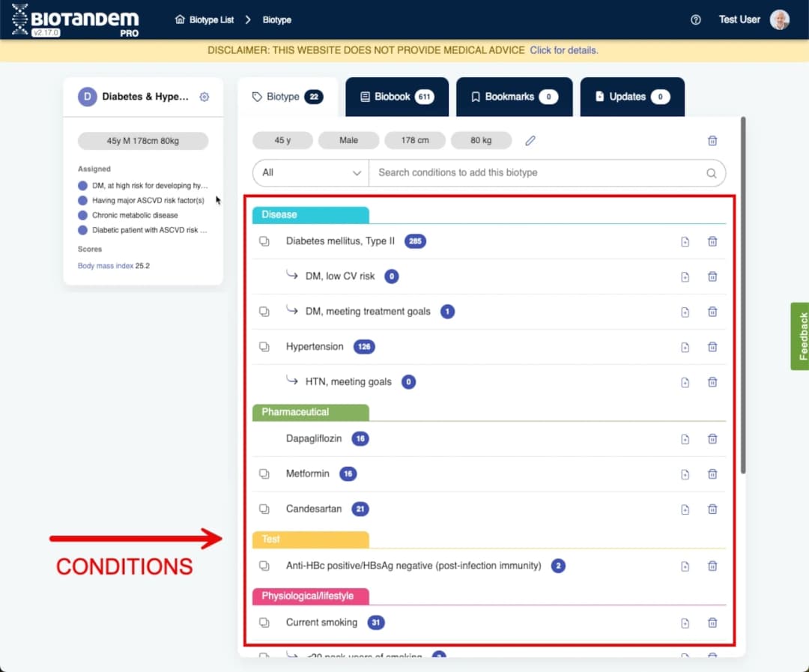
Task: Click trash icon for Current smoking
Action: point(712,623)
